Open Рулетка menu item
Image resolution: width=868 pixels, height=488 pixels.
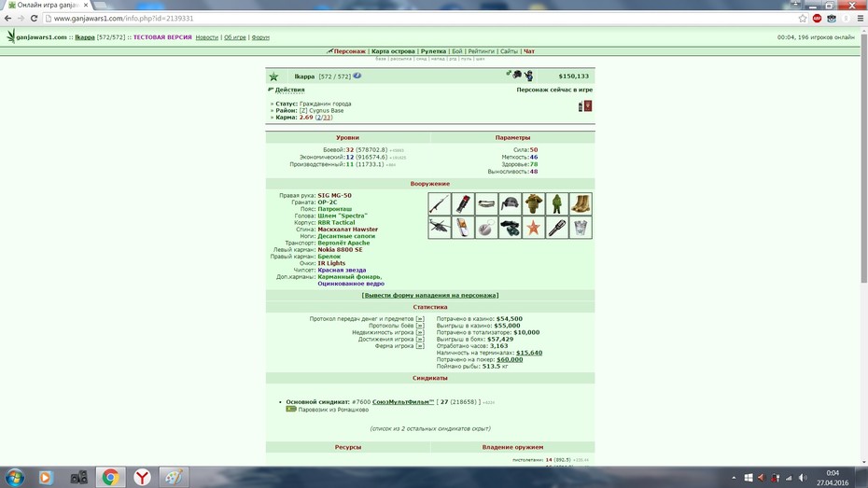coord(433,51)
